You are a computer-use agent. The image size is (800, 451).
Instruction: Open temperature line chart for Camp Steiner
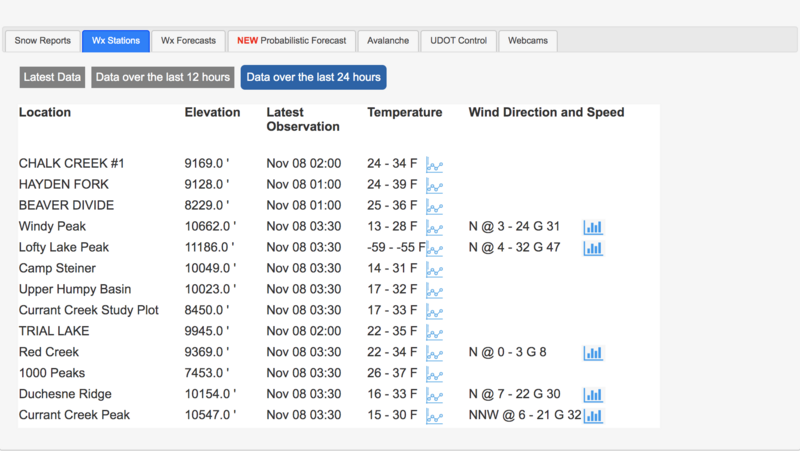point(434,269)
